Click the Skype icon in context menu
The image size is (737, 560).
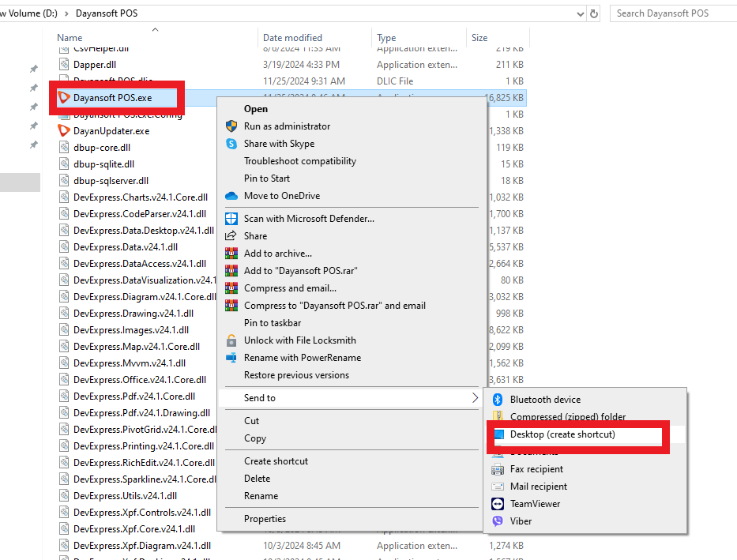pyautogui.click(x=231, y=143)
